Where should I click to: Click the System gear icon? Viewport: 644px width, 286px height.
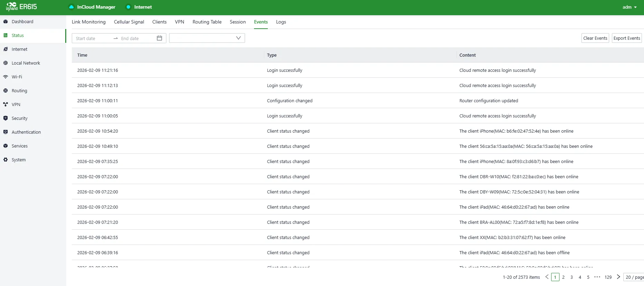(6, 160)
